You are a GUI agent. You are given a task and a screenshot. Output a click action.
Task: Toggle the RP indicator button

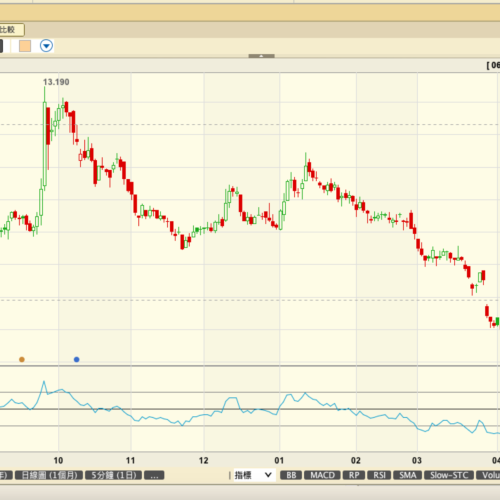(x=354, y=475)
